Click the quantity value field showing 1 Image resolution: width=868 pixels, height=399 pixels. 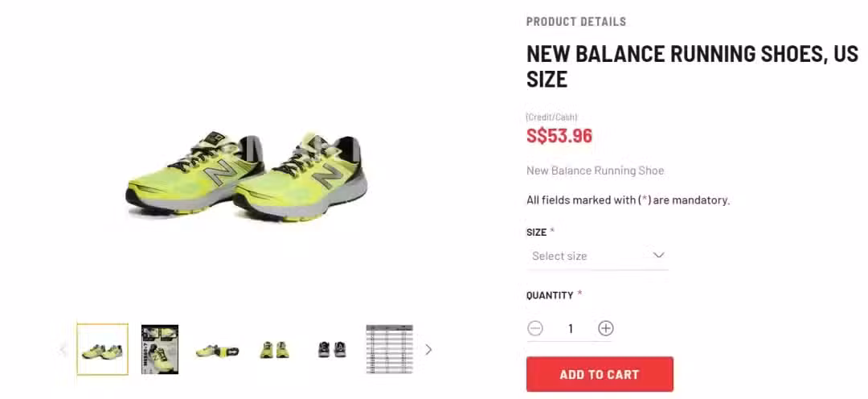pyautogui.click(x=570, y=329)
